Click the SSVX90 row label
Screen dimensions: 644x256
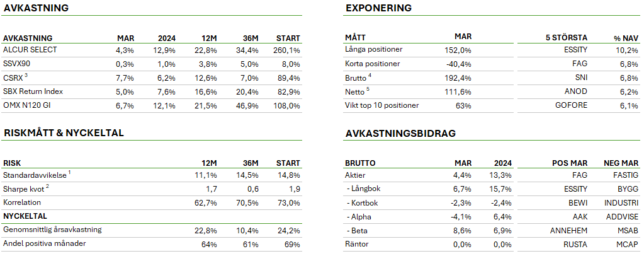click(x=17, y=64)
